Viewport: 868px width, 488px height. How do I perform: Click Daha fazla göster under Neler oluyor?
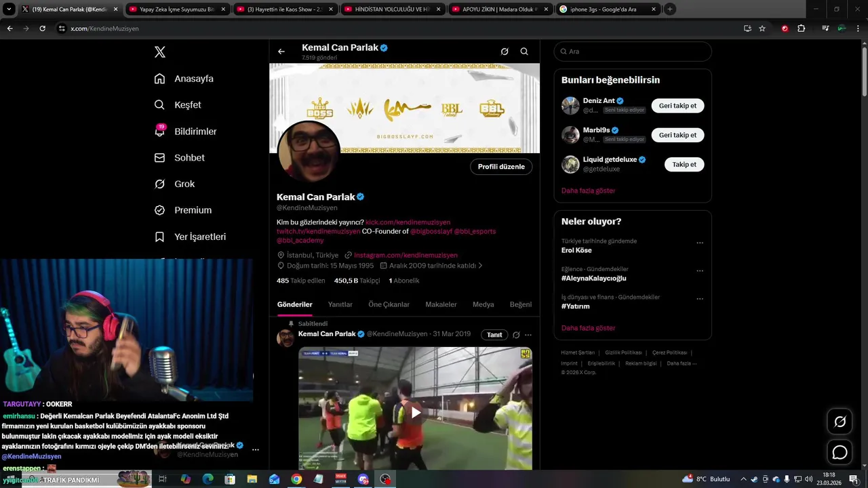coord(588,328)
